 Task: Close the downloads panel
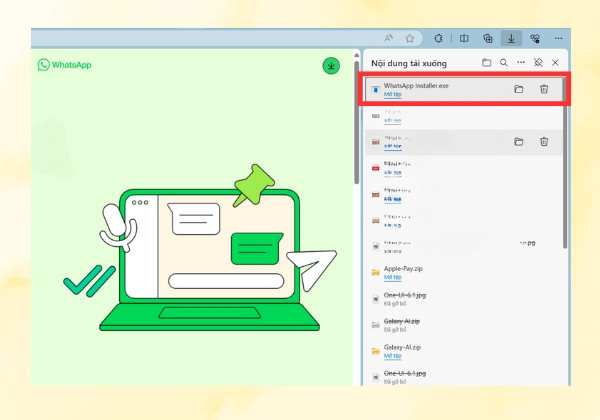(x=555, y=62)
